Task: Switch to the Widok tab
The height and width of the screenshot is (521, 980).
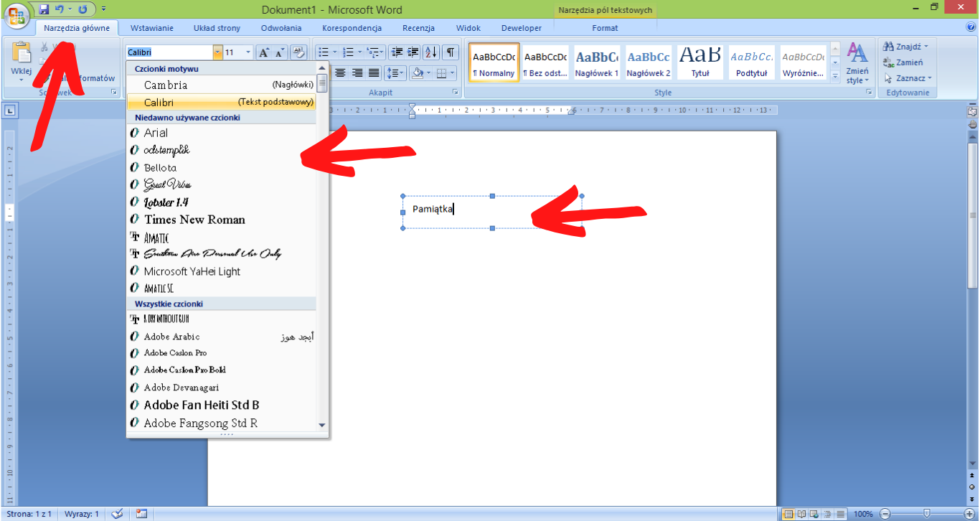Action: click(x=468, y=28)
